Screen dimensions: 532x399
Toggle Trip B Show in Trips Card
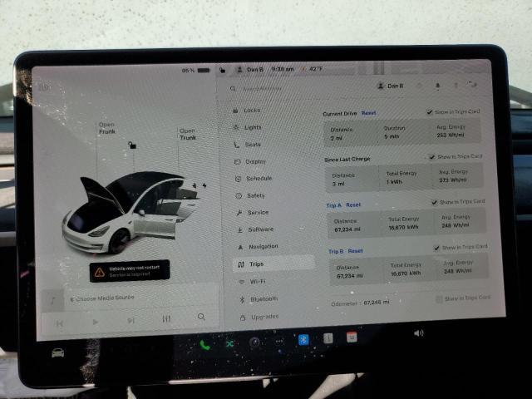[436, 248]
